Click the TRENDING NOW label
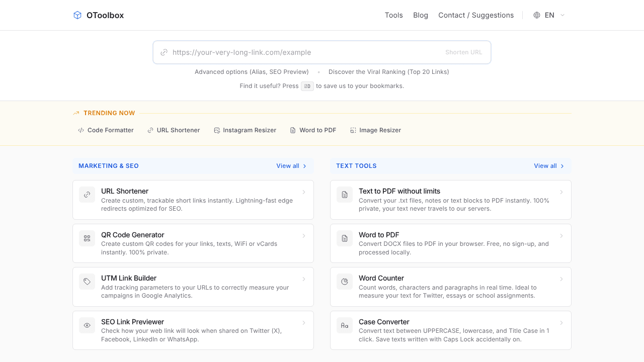644x362 pixels. [109, 113]
